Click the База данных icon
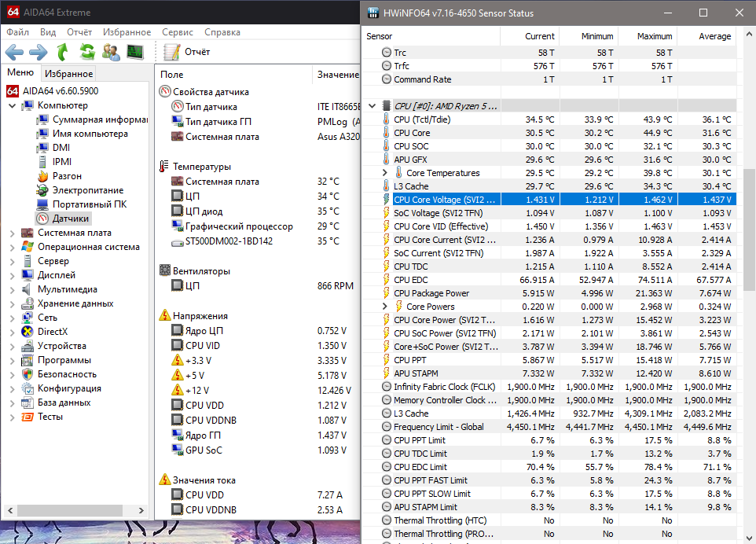The width and height of the screenshot is (756, 544). point(28,402)
